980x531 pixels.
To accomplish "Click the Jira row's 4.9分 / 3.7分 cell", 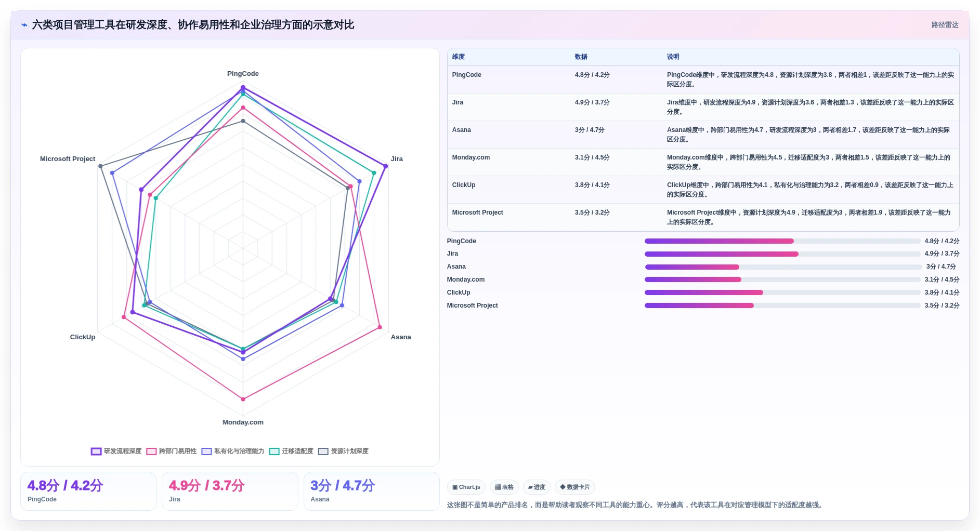I will pyautogui.click(x=592, y=102).
